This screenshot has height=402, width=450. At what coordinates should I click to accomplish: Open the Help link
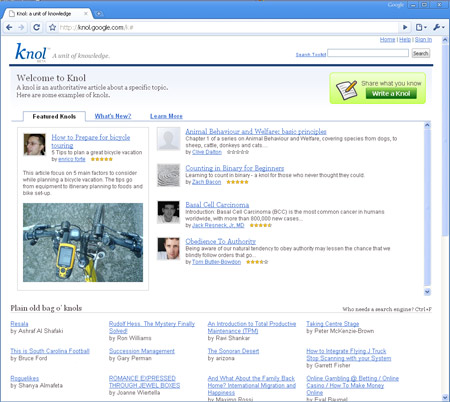405,40
